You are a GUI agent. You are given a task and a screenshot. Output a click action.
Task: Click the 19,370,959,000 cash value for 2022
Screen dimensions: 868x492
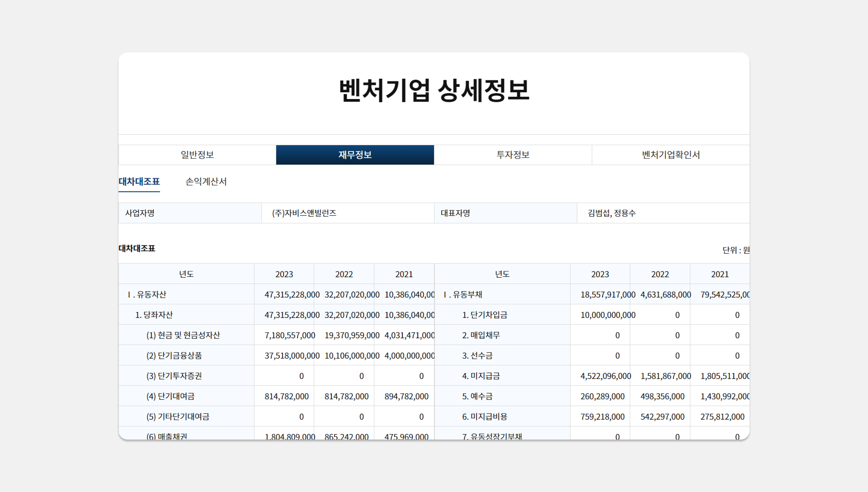352,335
